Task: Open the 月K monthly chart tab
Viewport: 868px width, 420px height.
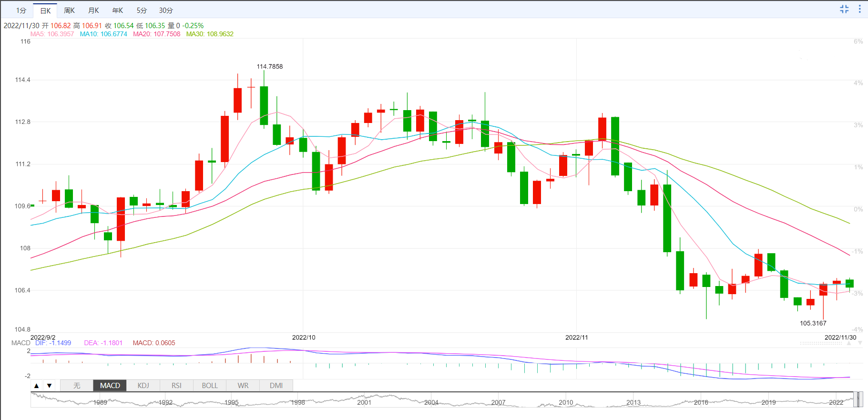Action: click(94, 10)
